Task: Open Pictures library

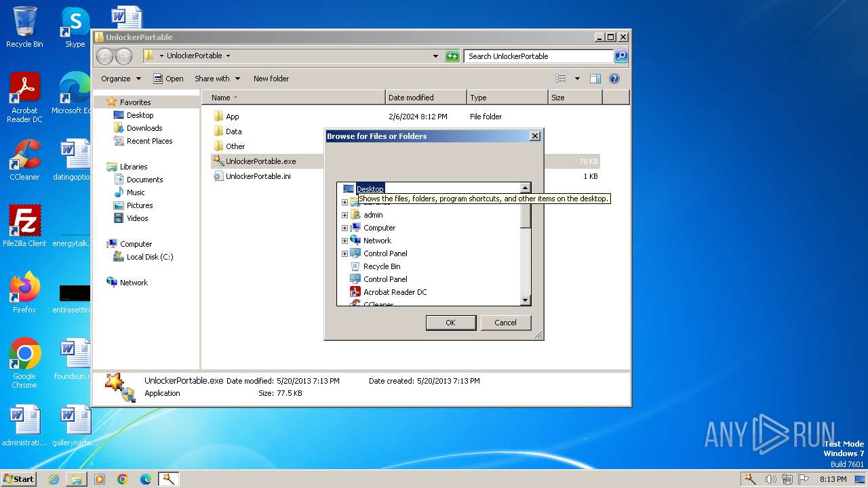Action: tap(140, 205)
